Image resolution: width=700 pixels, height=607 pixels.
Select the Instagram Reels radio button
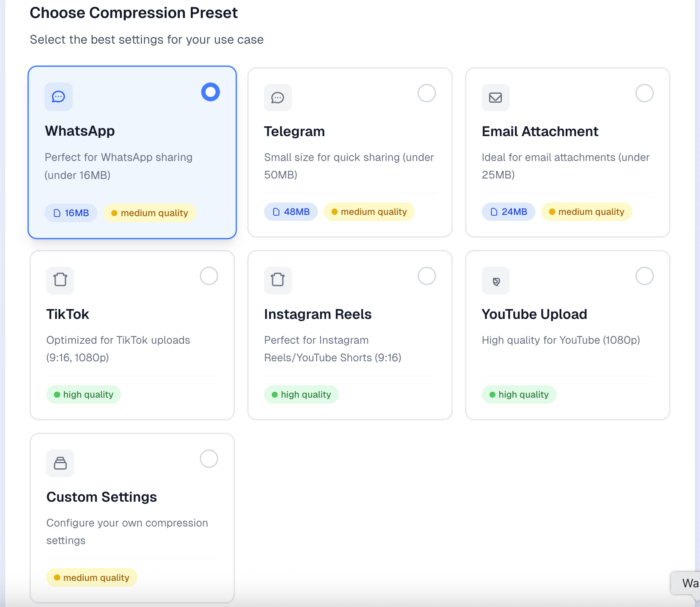click(x=427, y=276)
